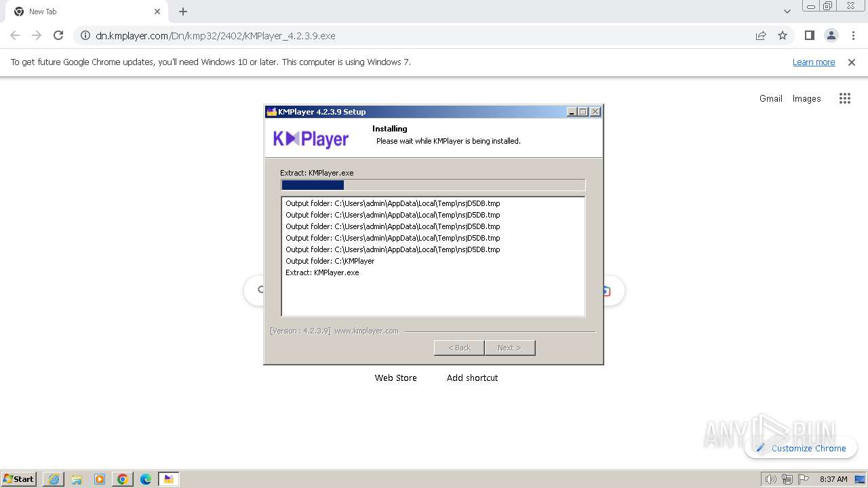Image resolution: width=868 pixels, height=488 pixels.
Task: Select 'Output folder: C:\KMPlayer' log line
Action: (x=330, y=261)
